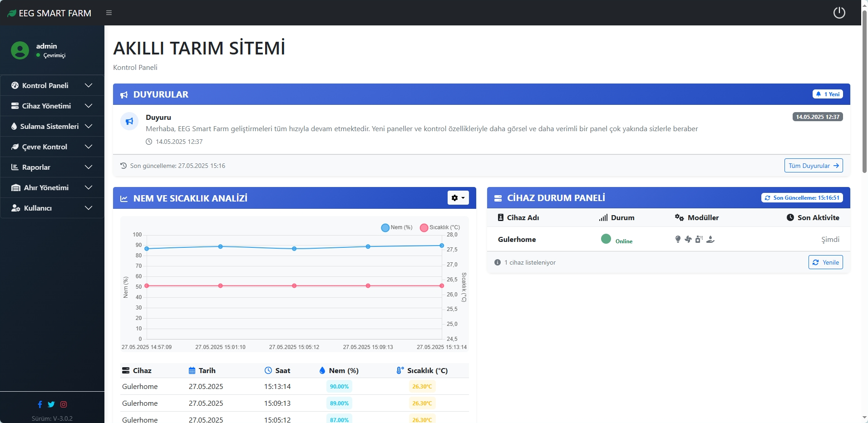Click the light bulb module icon
This screenshot has height=423, width=868.
tap(678, 239)
